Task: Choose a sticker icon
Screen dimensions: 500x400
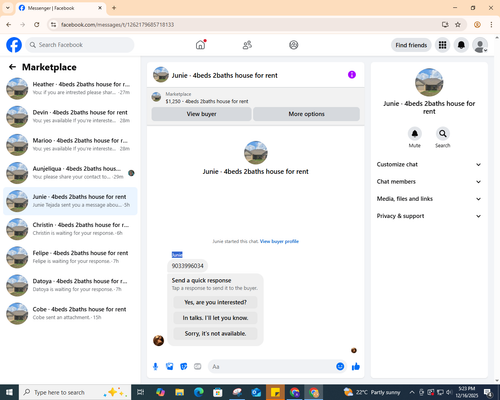Action: pyautogui.click(x=183, y=367)
